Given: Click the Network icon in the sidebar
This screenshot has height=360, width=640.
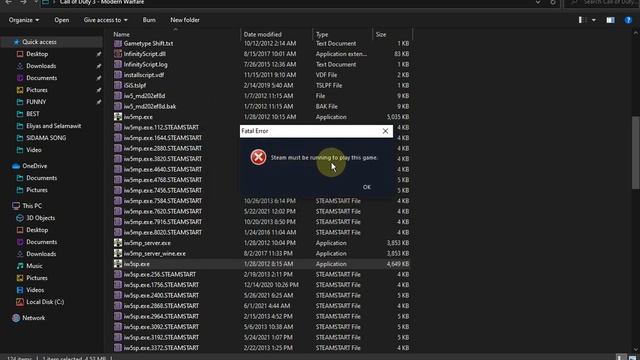Looking at the screenshot, I should tap(16, 318).
